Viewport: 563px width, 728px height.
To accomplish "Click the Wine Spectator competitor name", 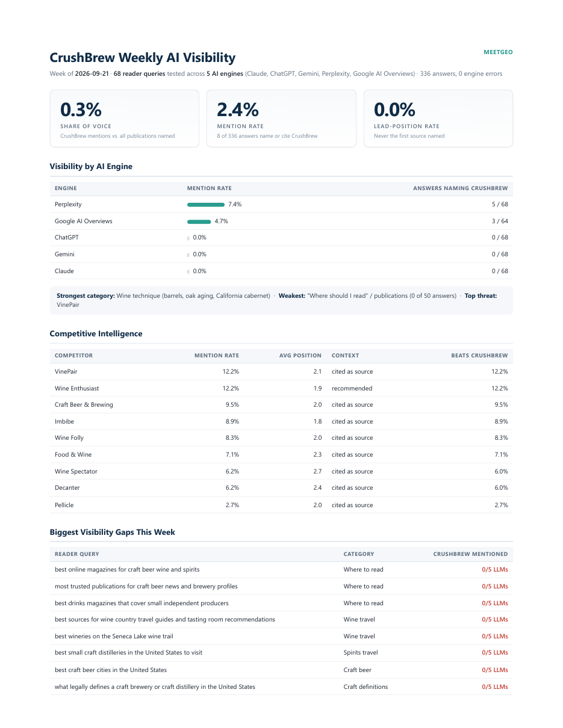I will point(76,472).
